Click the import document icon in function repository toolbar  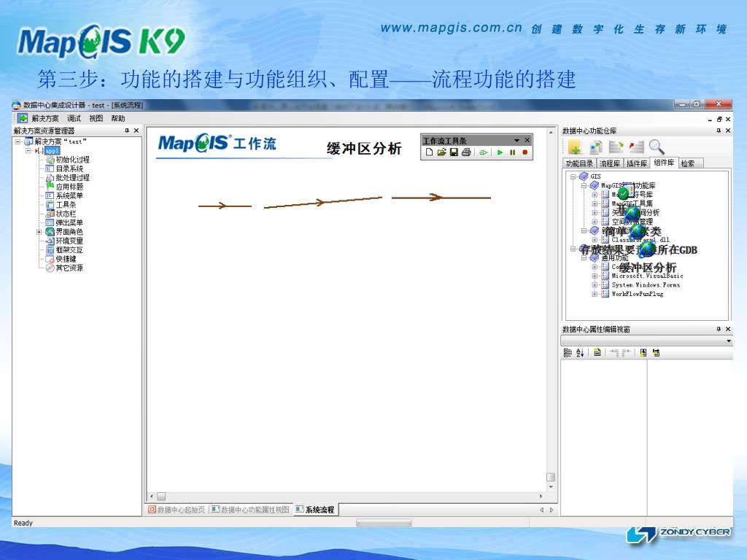[x=595, y=147]
